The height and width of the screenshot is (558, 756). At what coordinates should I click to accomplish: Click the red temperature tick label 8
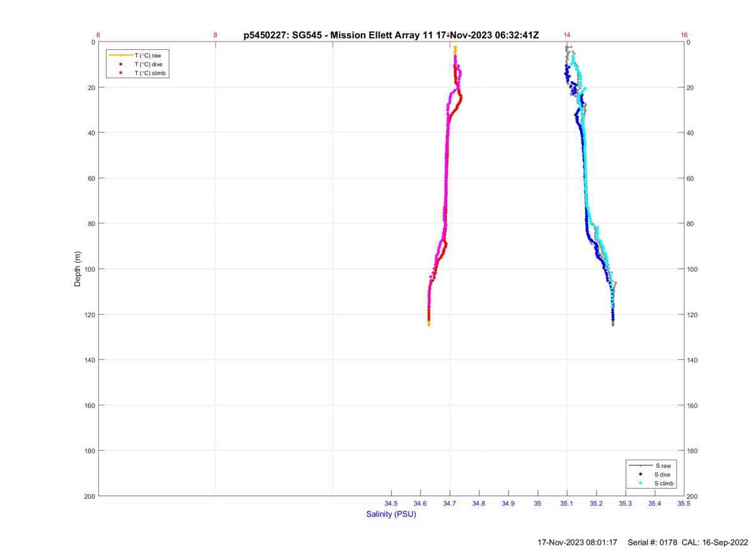click(215, 35)
